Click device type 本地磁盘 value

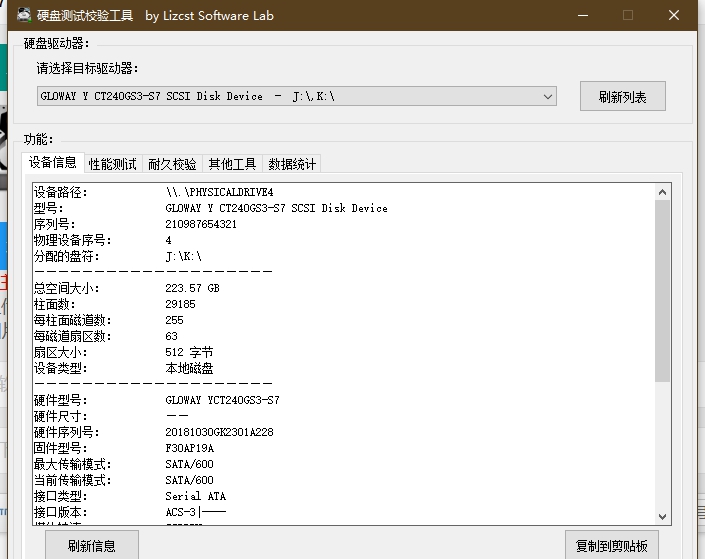click(189, 368)
